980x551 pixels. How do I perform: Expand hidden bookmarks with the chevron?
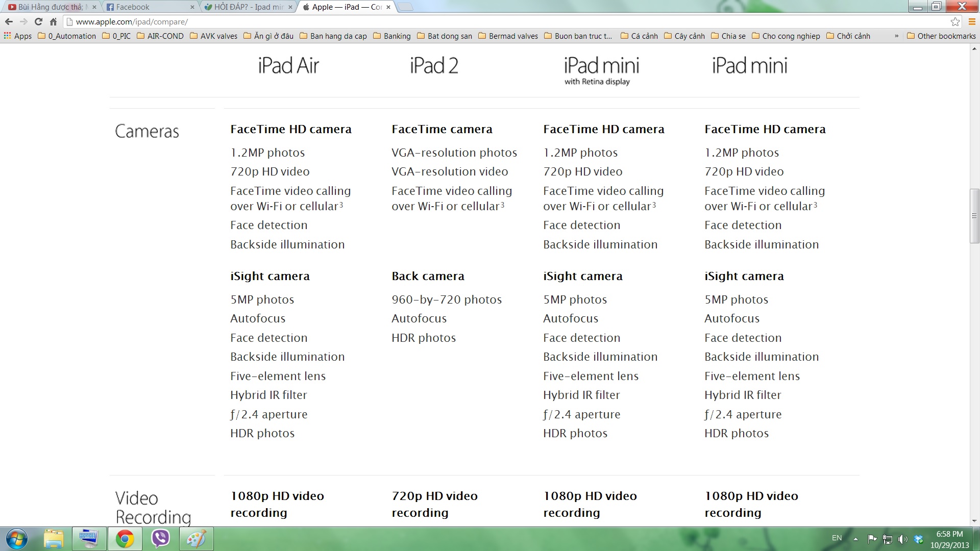coord(896,36)
